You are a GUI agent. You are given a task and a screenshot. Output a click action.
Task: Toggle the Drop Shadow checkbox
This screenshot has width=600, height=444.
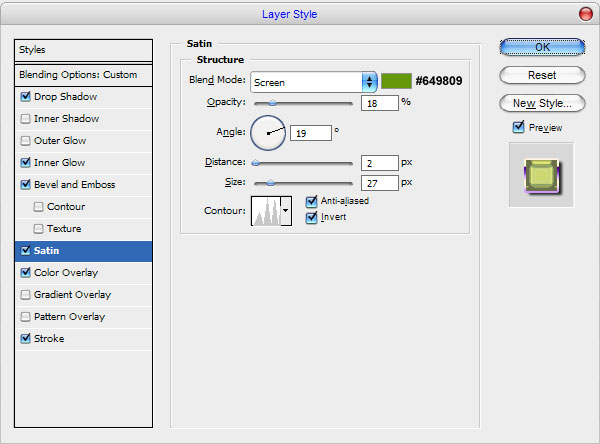pos(26,96)
